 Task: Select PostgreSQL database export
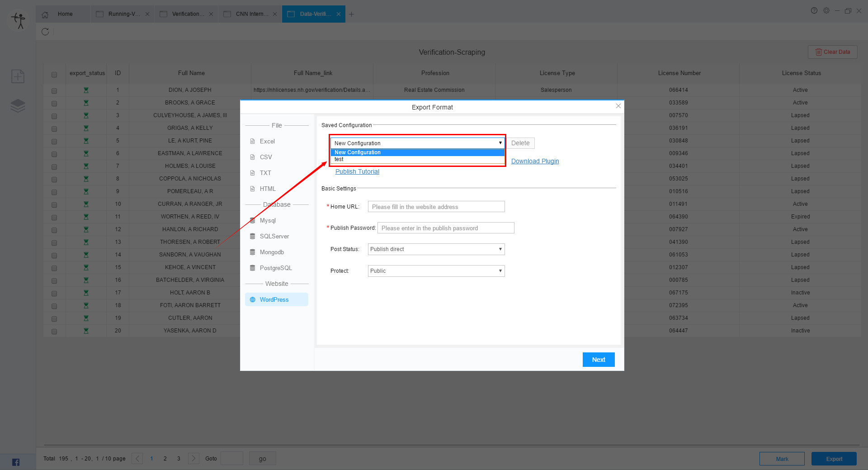(x=277, y=268)
